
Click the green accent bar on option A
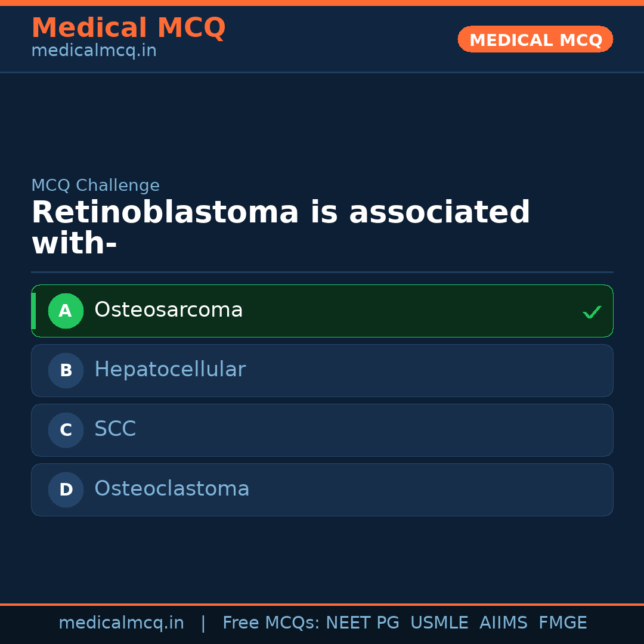tap(33, 311)
